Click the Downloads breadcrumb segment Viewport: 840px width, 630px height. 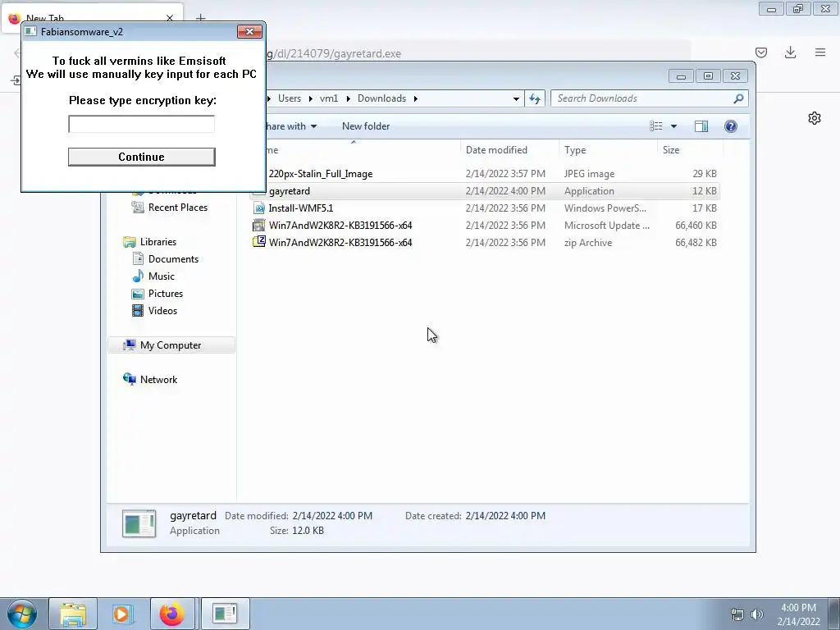pos(382,98)
